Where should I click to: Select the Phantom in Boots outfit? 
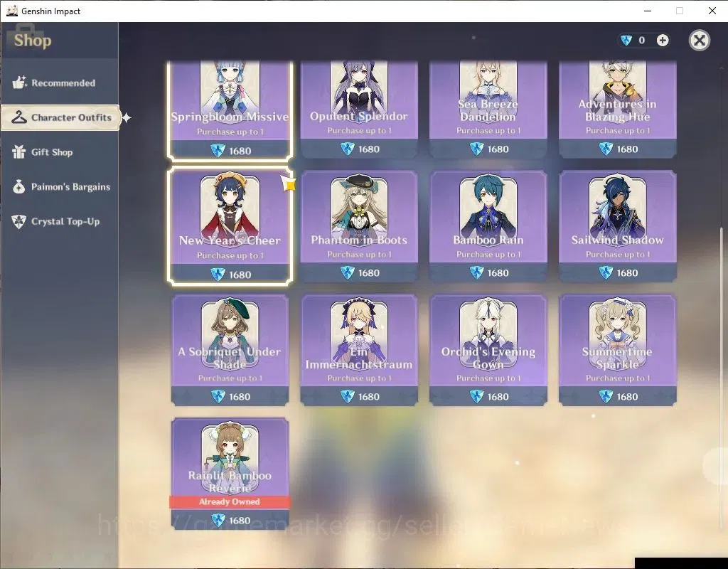pyautogui.click(x=359, y=225)
